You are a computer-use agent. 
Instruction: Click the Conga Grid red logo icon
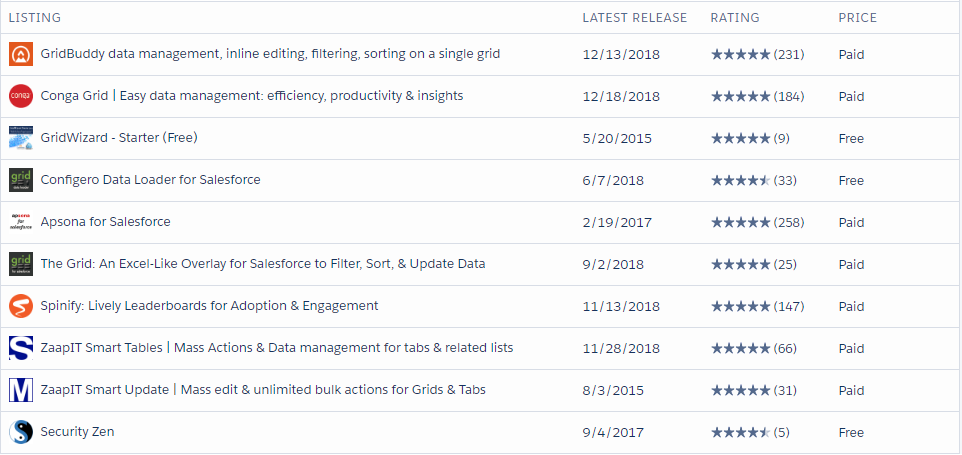coord(21,96)
